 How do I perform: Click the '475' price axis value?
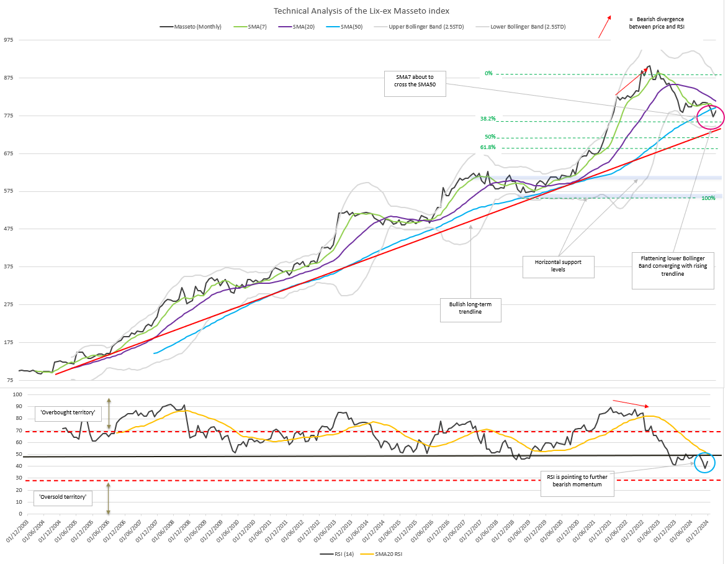[x=9, y=229]
